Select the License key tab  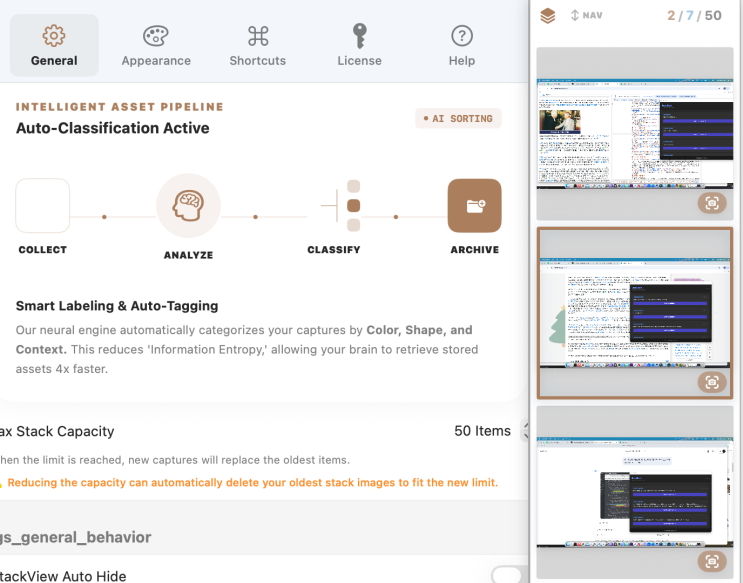point(360,46)
